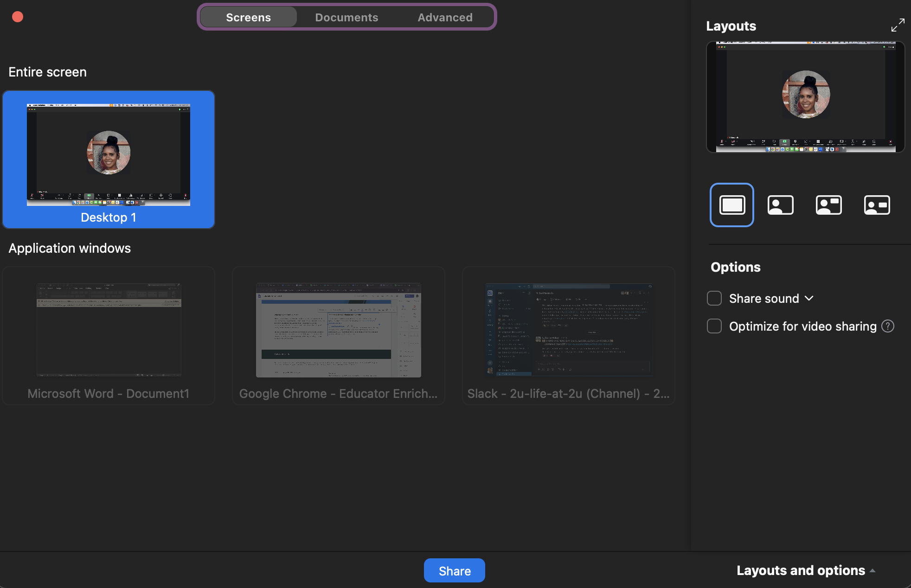
Task: Select the Desktop 1 entire screen
Action: (x=108, y=160)
